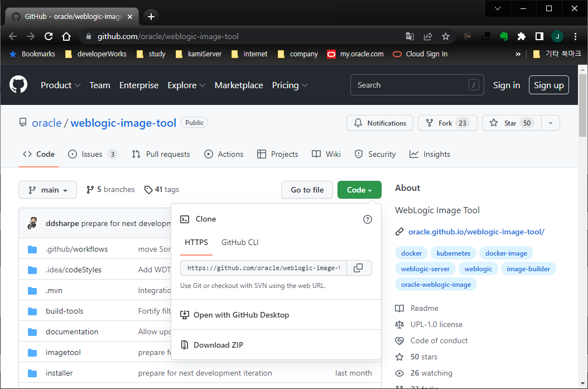This screenshot has height=389, width=588.
Task: Open the Pull requests tab
Action: coord(161,154)
